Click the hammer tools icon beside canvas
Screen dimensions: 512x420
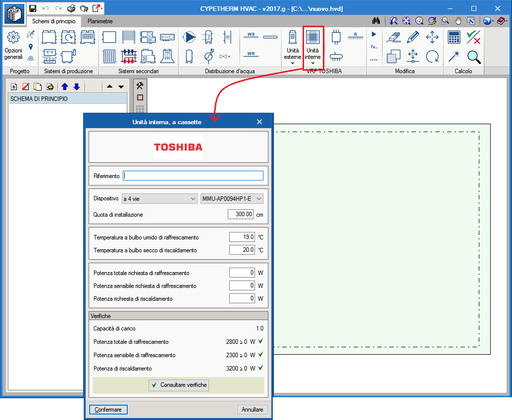point(140,86)
